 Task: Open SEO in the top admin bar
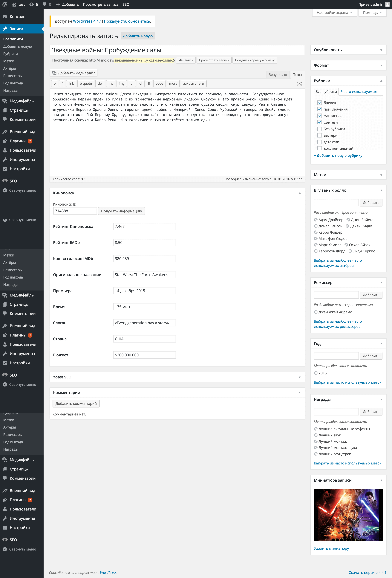point(126,4)
